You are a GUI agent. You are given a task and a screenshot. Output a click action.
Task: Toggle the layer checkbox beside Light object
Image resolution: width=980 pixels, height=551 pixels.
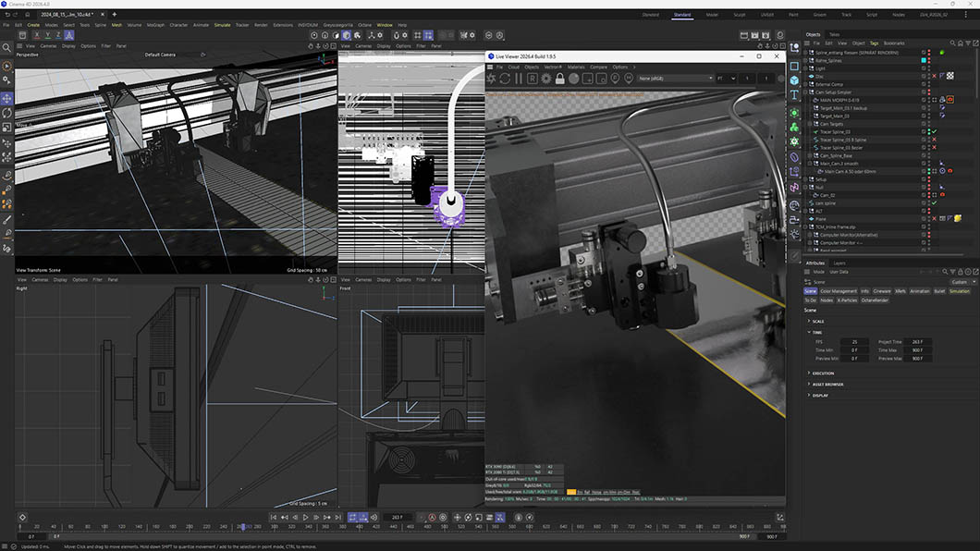(924, 68)
